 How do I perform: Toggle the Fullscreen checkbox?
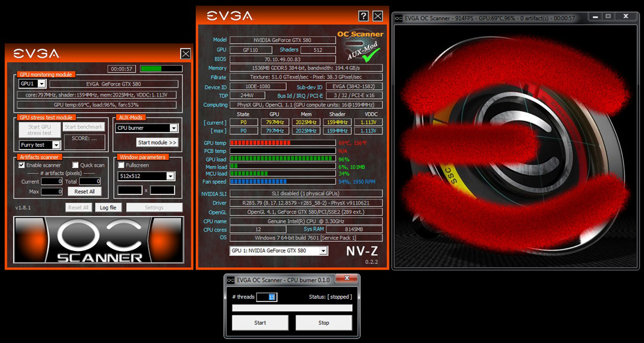pyautogui.click(x=121, y=165)
